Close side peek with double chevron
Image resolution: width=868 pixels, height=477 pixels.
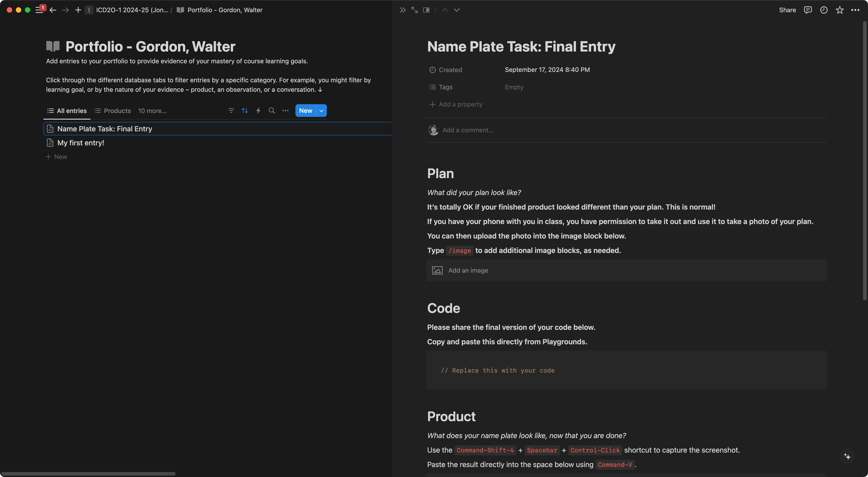(x=402, y=10)
